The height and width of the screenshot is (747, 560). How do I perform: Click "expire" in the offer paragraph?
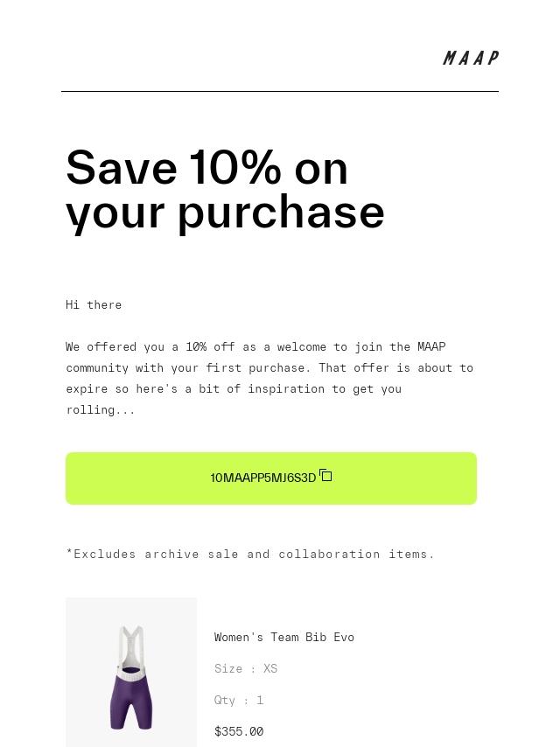click(87, 389)
